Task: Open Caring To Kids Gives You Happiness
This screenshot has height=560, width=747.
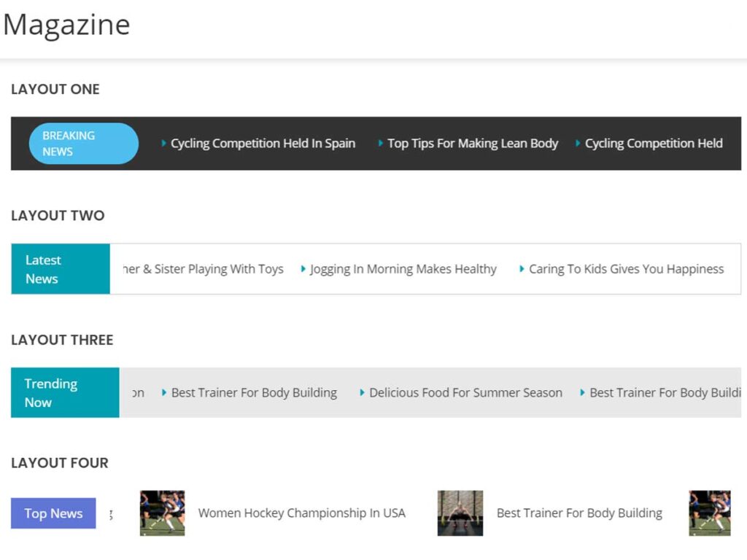Action: [x=626, y=269]
